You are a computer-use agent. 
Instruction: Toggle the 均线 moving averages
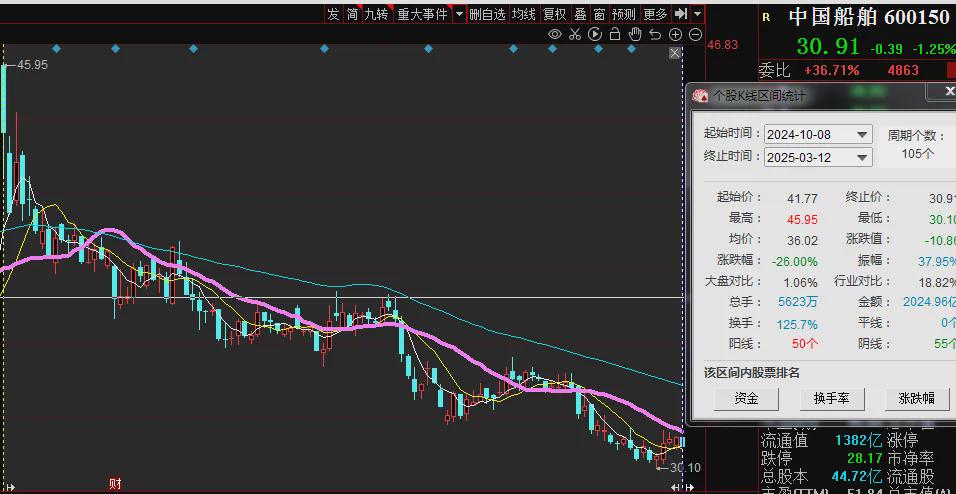(x=524, y=14)
